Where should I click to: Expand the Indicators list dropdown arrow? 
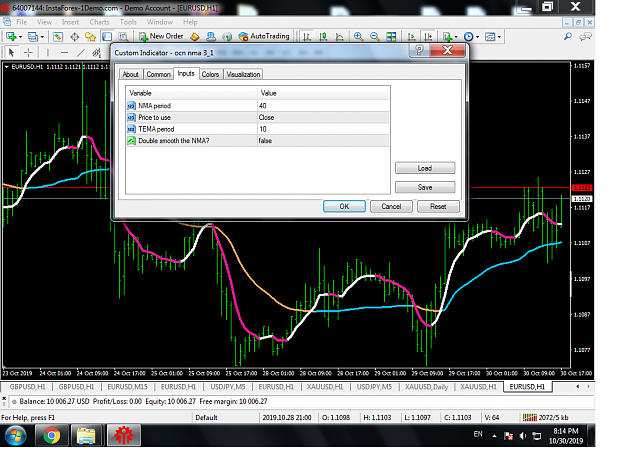click(456, 37)
